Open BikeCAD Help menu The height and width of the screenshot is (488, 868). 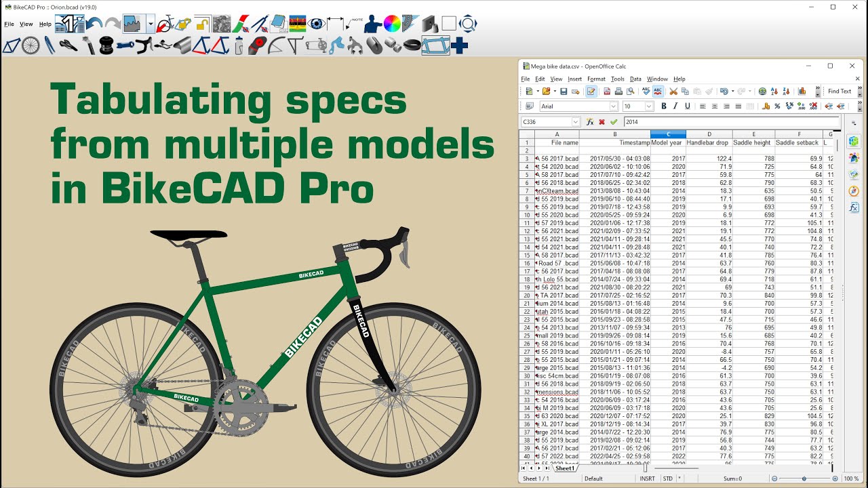point(45,24)
